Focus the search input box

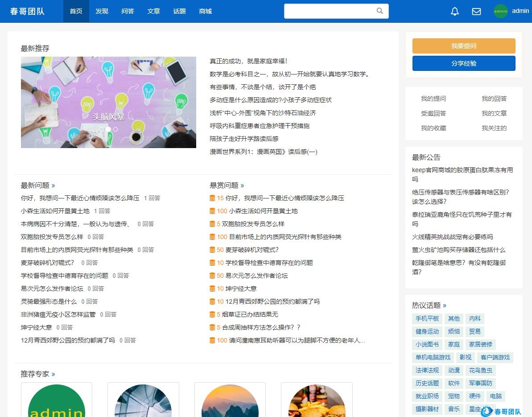coord(329,11)
